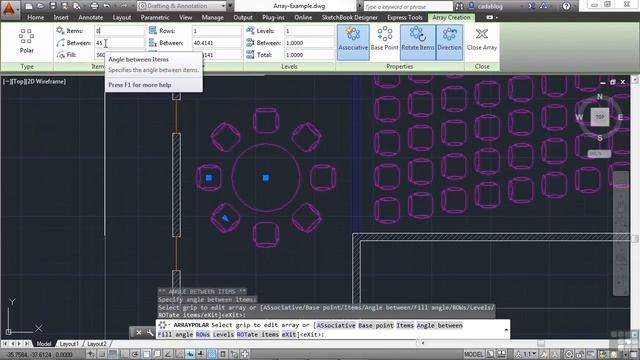Click the Autodesk Exchange X icon

click(531, 6)
